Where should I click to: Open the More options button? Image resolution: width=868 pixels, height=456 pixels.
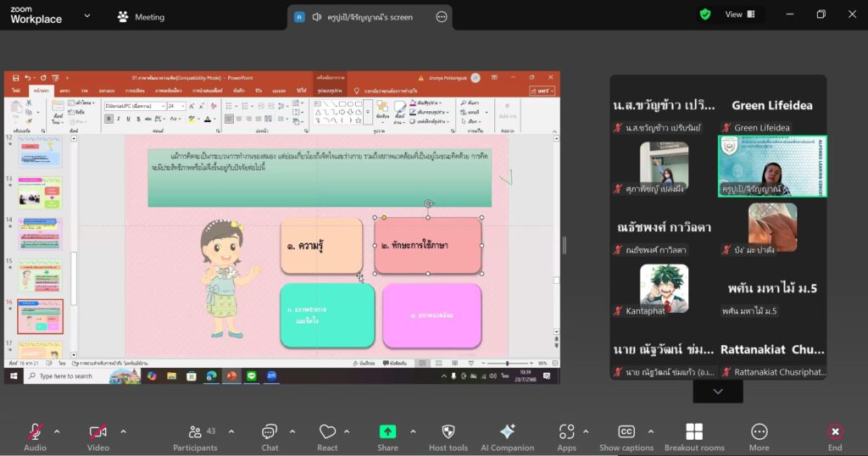pos(759,431)
